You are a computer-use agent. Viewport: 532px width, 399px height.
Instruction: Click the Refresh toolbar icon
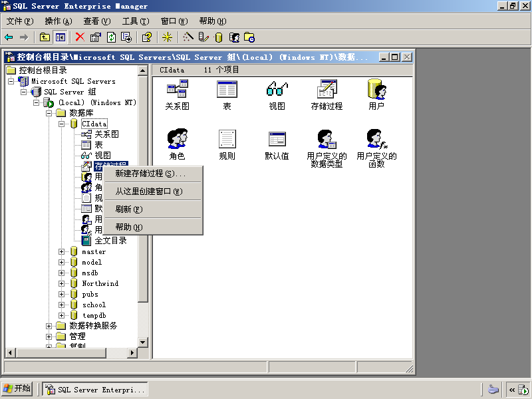click(111, 37)
